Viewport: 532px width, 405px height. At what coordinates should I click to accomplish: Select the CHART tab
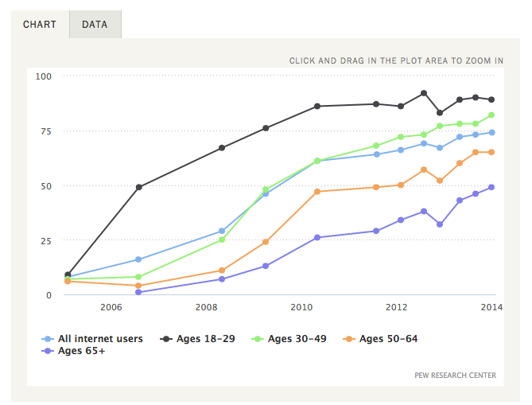tap(40, 25)
